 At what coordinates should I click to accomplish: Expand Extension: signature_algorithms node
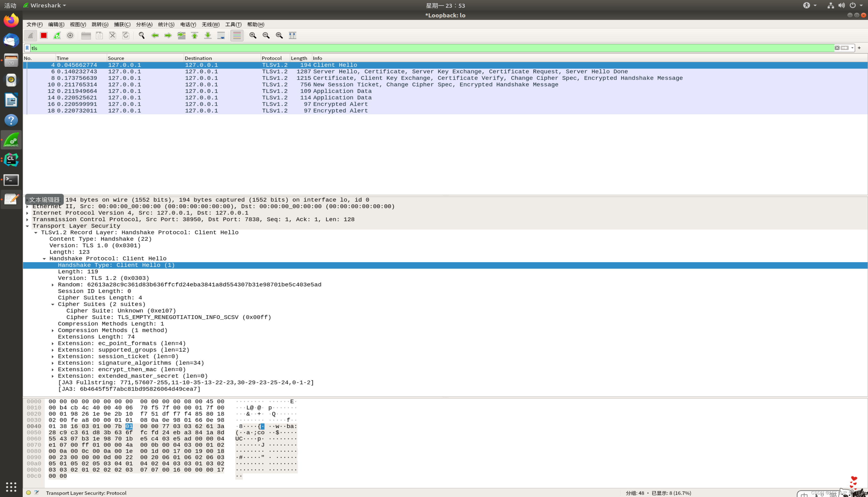click(x=53, y=363)
